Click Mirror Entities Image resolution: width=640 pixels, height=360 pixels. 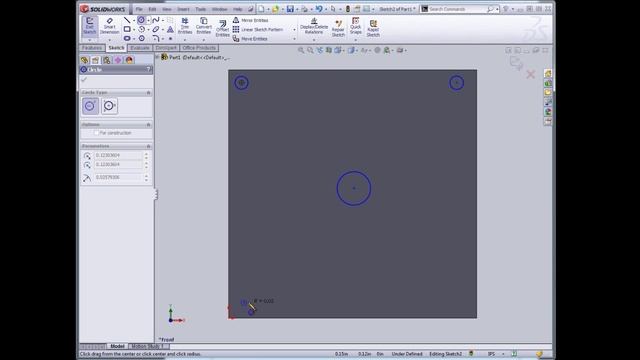coord(250,20)
